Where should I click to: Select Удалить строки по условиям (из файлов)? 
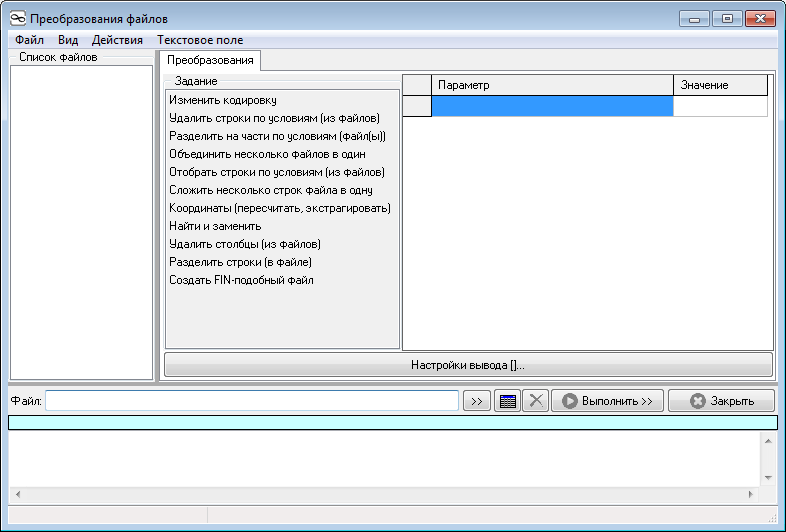pos(274,118)
